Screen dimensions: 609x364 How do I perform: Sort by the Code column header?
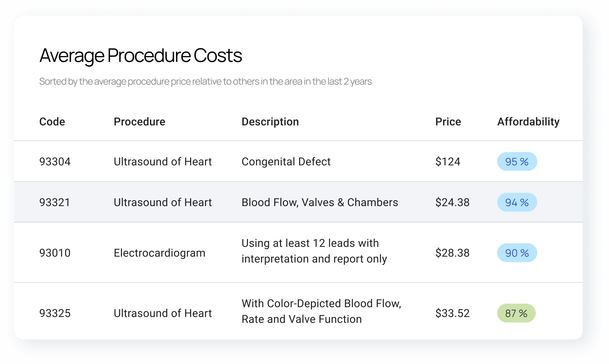click(52, 122)
